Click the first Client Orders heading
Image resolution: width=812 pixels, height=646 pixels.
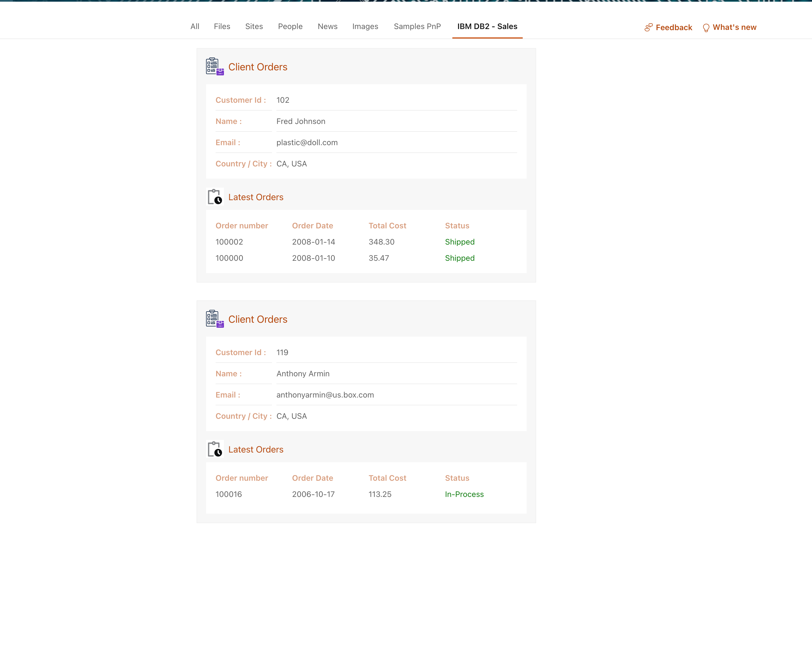point(258,67)
